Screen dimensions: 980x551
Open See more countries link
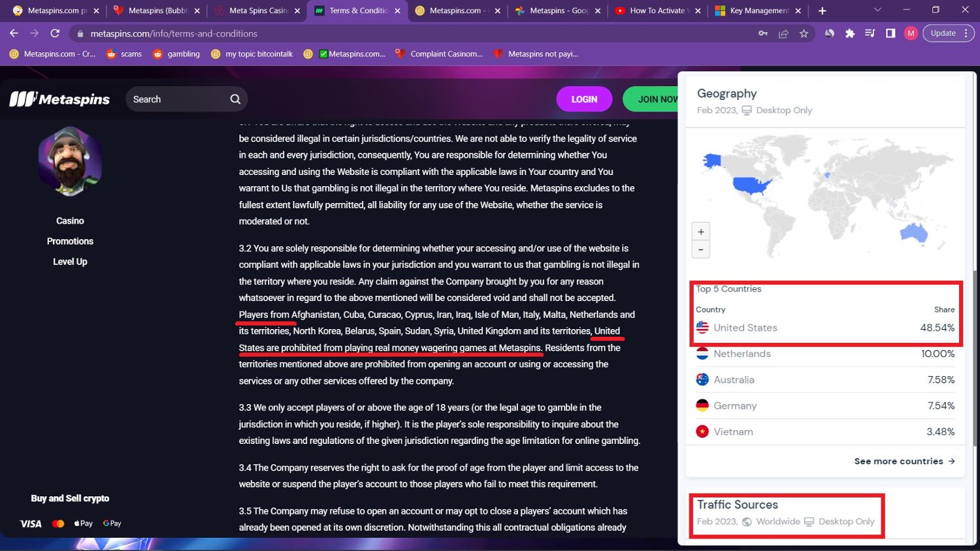[904, 461]
